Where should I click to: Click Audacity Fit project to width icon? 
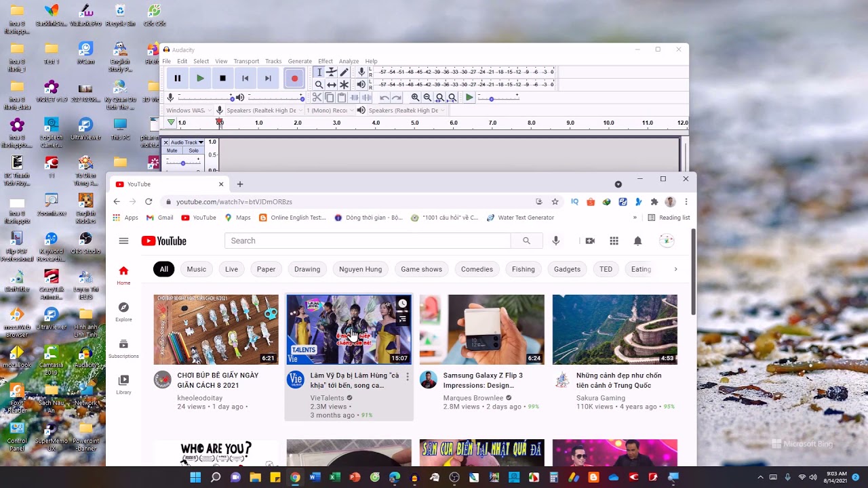tap(452, 98)
